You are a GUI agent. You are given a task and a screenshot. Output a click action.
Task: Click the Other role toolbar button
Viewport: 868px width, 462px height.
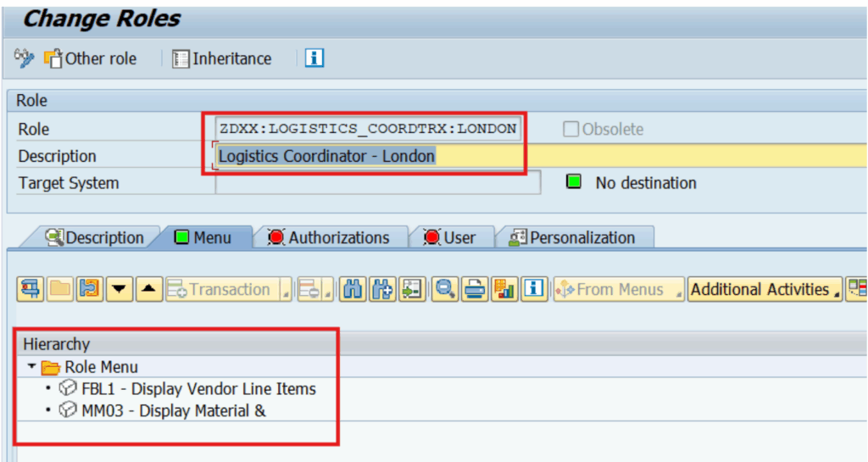click(x=90, y=58)
